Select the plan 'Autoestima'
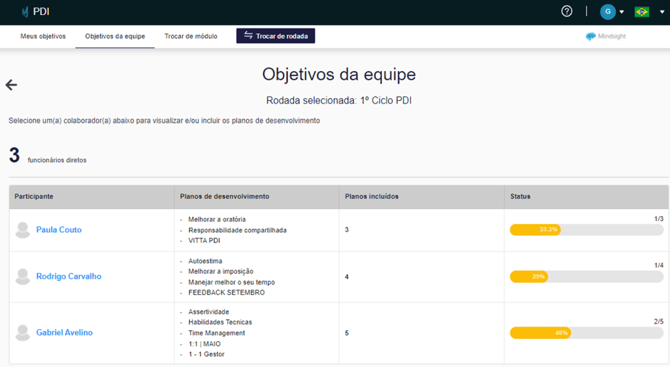Screen dimensions: 670x367 [205, 261]
